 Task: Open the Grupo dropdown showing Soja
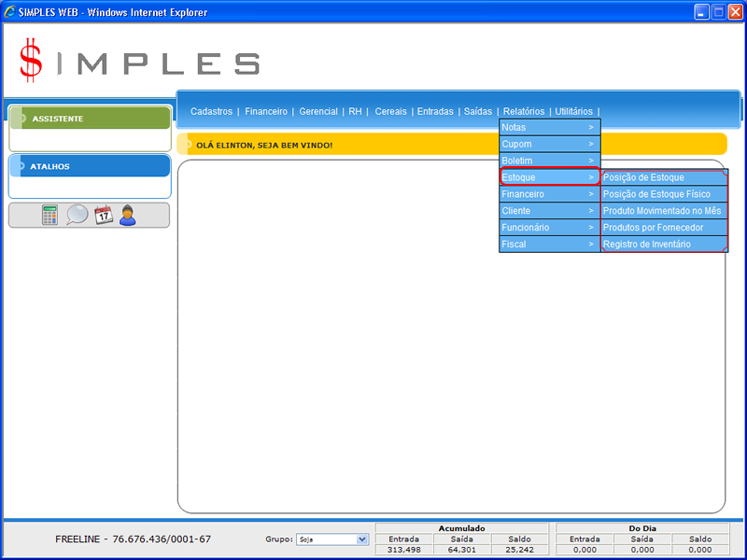(x=332, y=539)
